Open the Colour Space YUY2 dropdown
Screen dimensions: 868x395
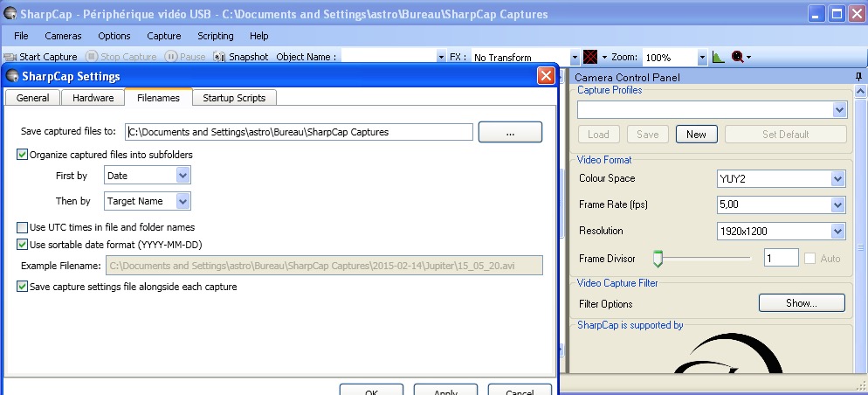point(838,179)
